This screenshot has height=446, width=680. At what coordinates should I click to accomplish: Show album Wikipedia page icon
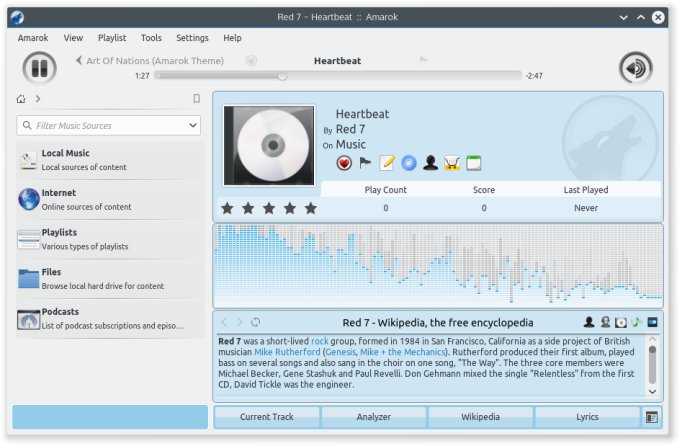click(621, 322)
